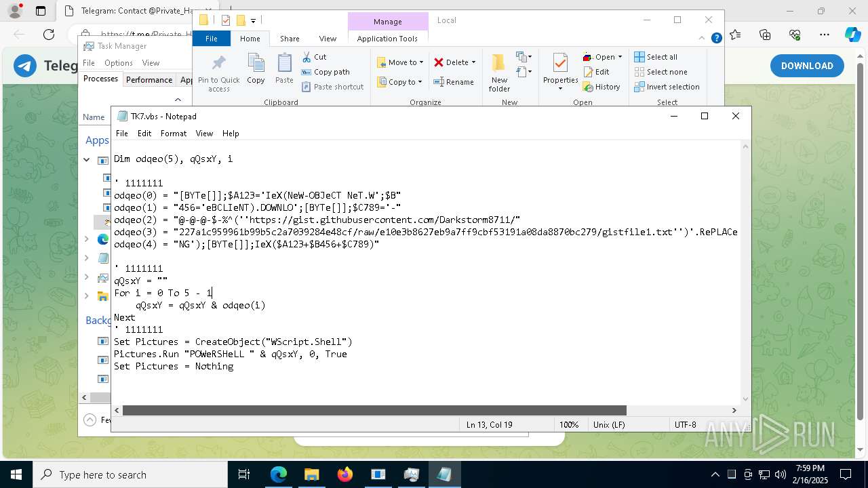Click Edit in the Open group
Viewport: 868px width, 488px height.
coord(596,72)
